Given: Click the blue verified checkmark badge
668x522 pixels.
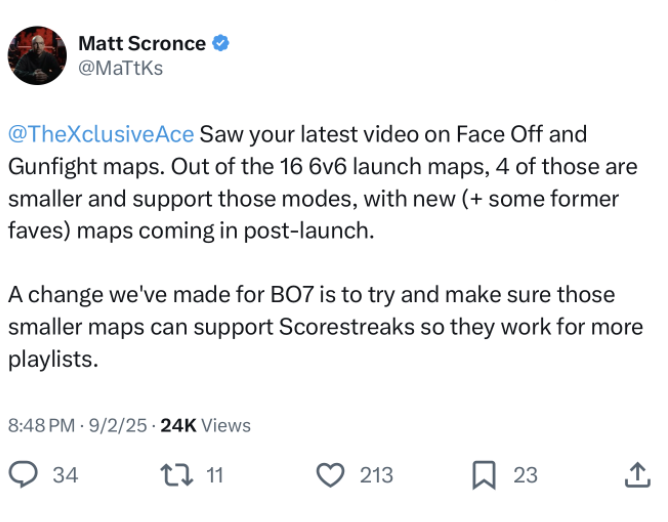Looking at the screenshot, I should pos(221,43).
